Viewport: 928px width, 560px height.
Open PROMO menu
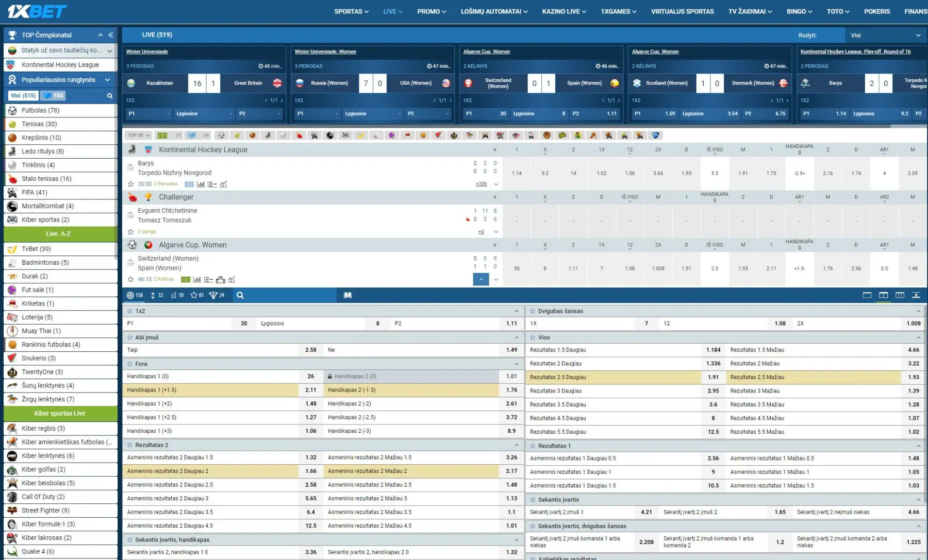(x=432, y=11)
